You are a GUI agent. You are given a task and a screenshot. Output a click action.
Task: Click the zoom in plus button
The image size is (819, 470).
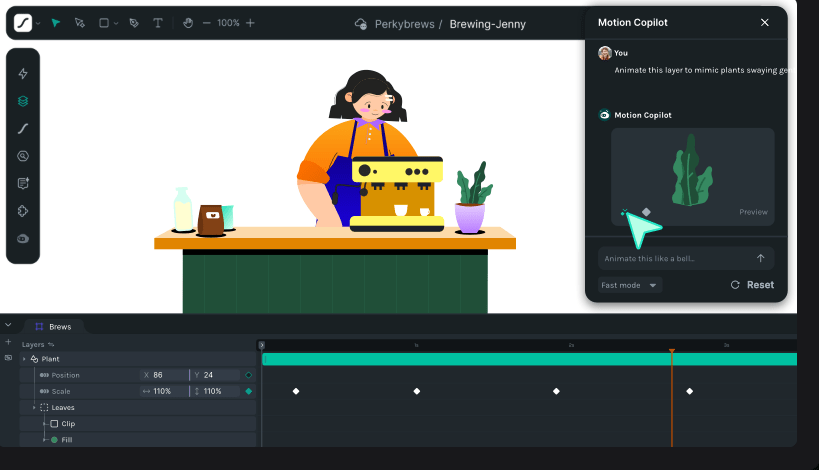[x=250, y=22]
